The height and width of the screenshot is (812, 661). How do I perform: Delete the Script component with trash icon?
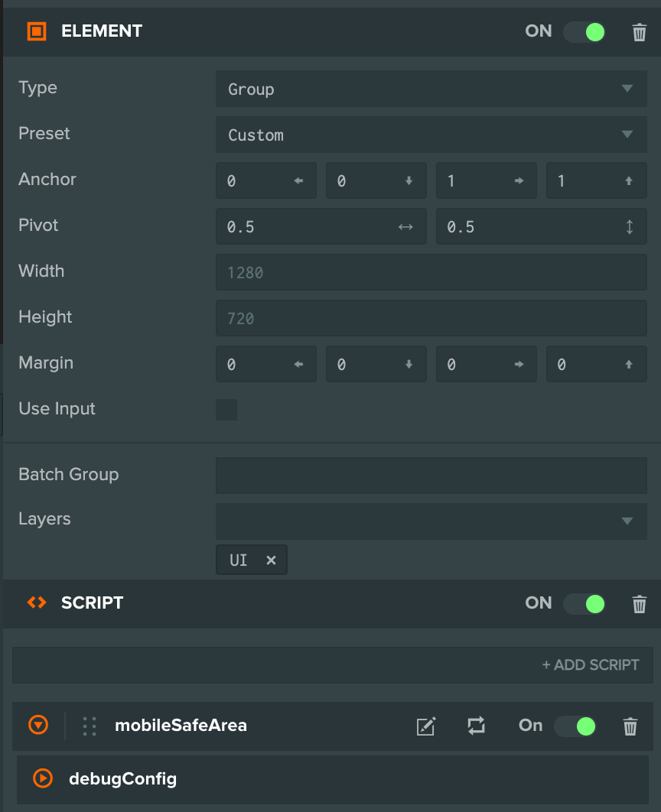click(640, 604)
